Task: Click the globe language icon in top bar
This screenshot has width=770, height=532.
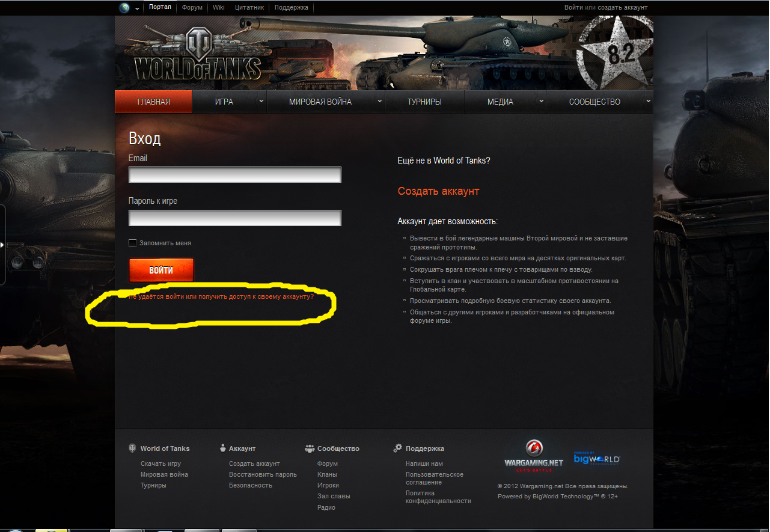Action: [124, 7]
